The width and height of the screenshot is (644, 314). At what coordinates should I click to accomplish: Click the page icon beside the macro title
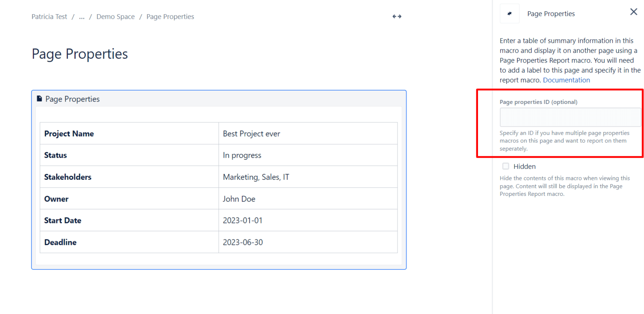click(39, 98)
